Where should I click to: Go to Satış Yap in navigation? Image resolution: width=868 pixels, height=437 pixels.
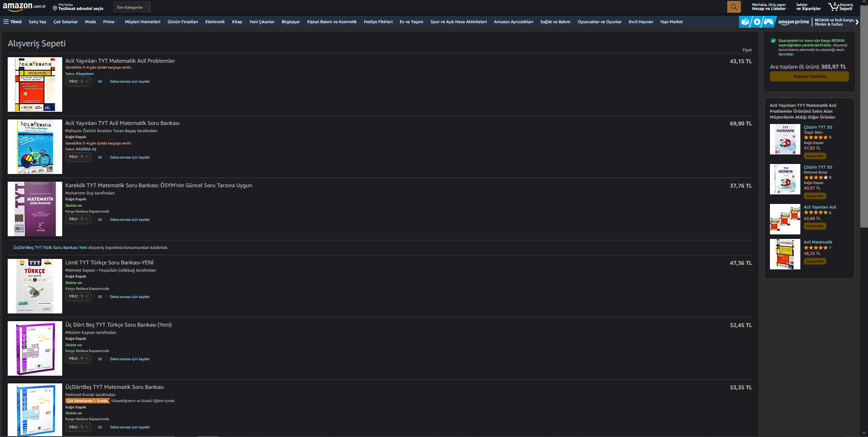pos(37,22)
